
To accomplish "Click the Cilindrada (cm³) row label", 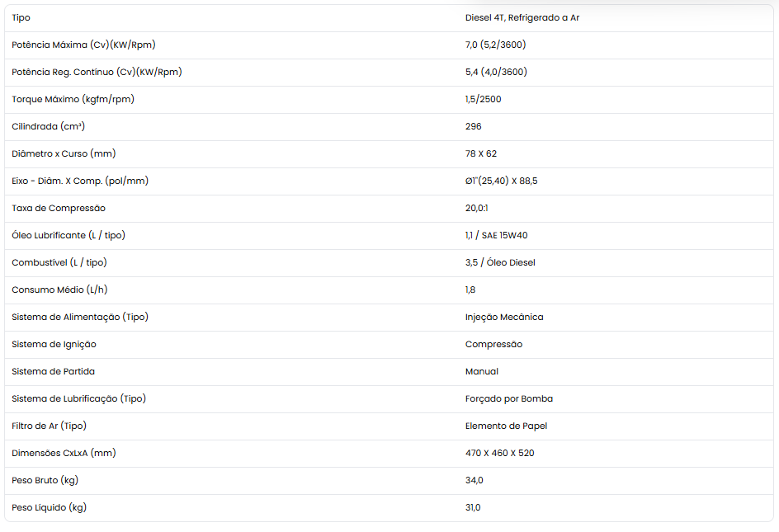I will coord(48,127).
